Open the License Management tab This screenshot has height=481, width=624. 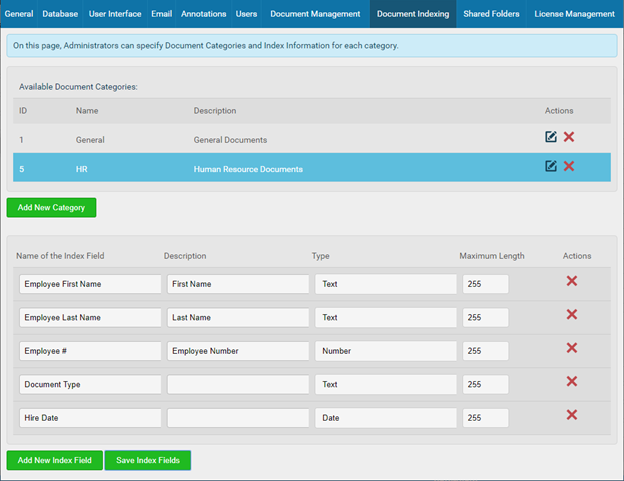[574, 14]
